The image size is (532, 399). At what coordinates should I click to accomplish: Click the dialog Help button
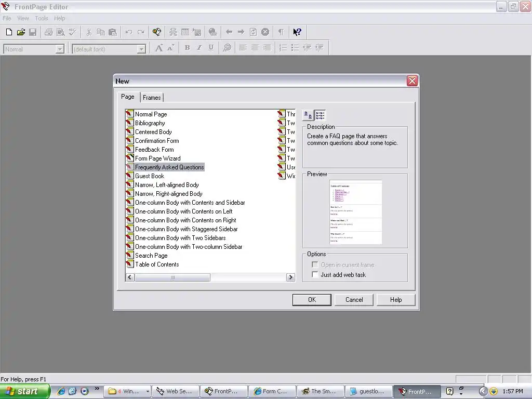(396, 300)
